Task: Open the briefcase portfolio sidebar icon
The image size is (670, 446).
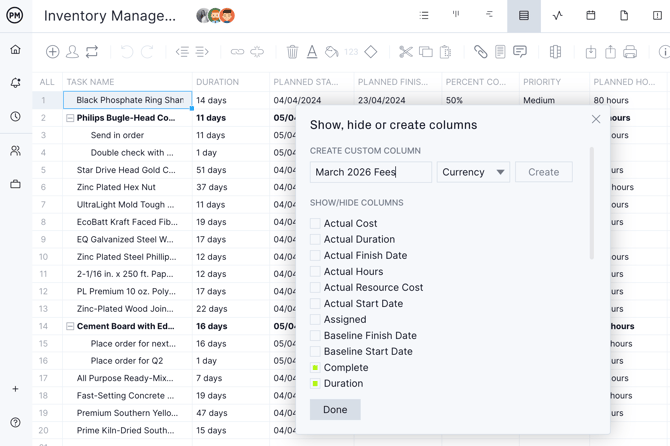Action: (x=15, y=184)
